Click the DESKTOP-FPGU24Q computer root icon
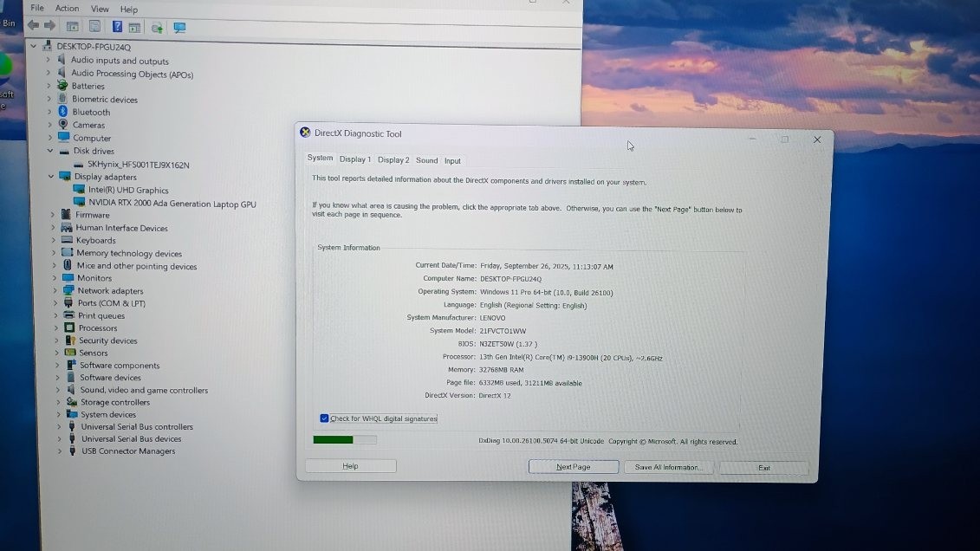 click(x=47, y=46)
